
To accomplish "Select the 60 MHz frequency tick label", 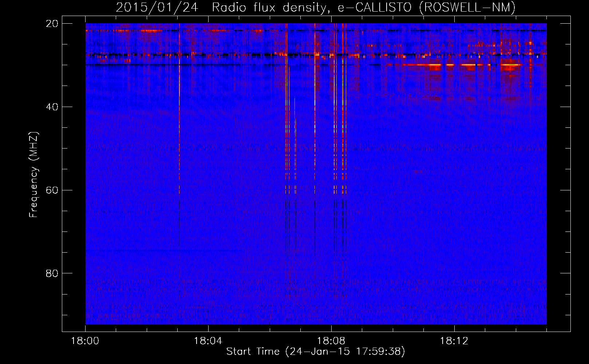I will [x=52, y=190].
